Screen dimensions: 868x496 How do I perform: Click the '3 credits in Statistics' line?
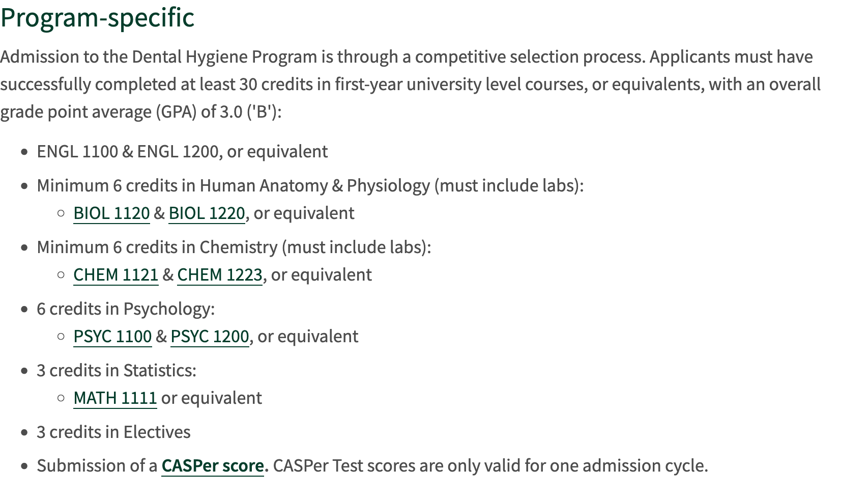(116, 371)
